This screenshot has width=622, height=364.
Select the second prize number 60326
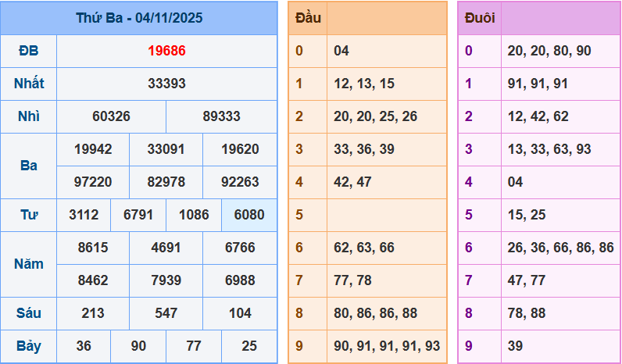[111, 116]
